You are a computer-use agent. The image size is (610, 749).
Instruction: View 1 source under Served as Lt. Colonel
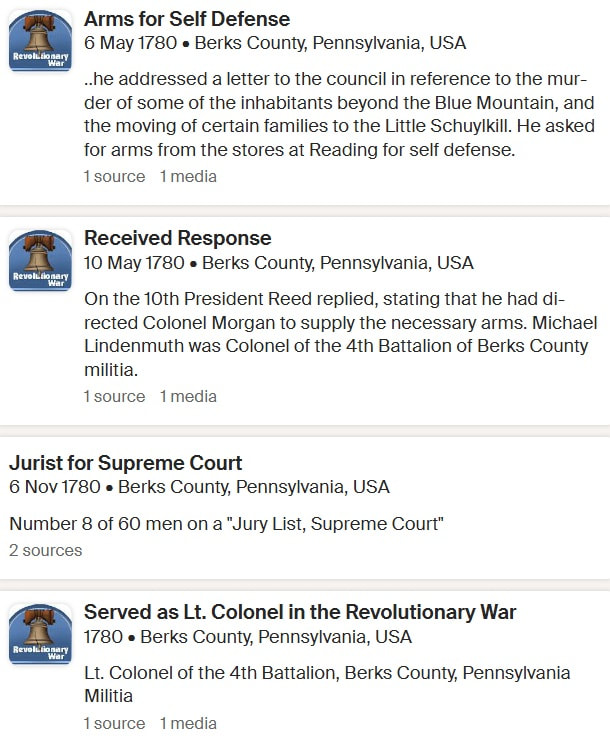[x=114, y=723]
